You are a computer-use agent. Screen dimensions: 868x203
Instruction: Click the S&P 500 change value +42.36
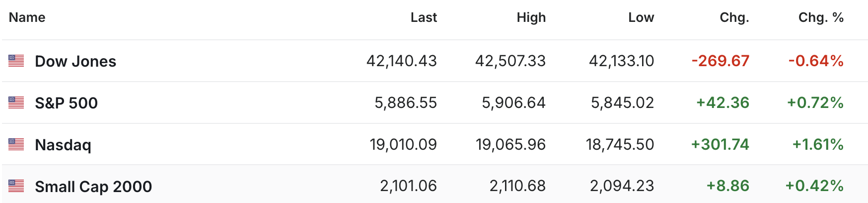point(723,102)
